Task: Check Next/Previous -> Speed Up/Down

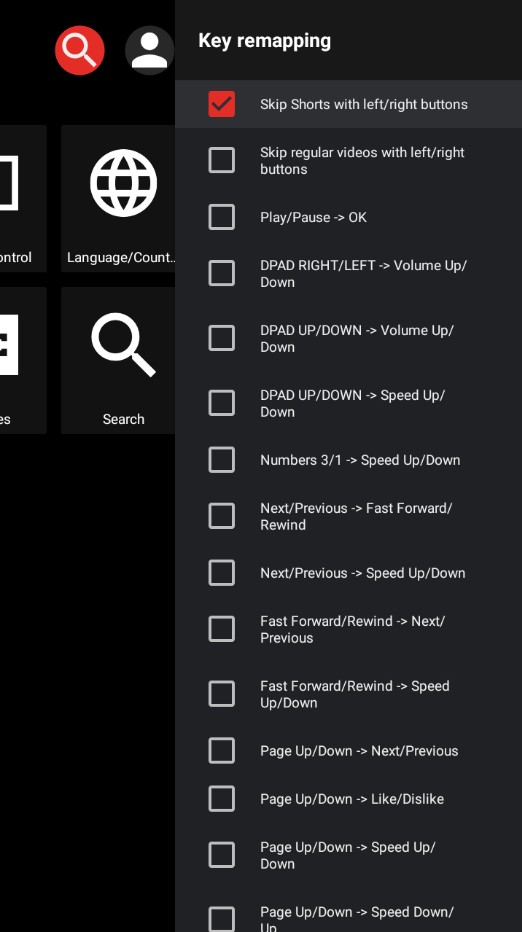Action: [348, 572]
